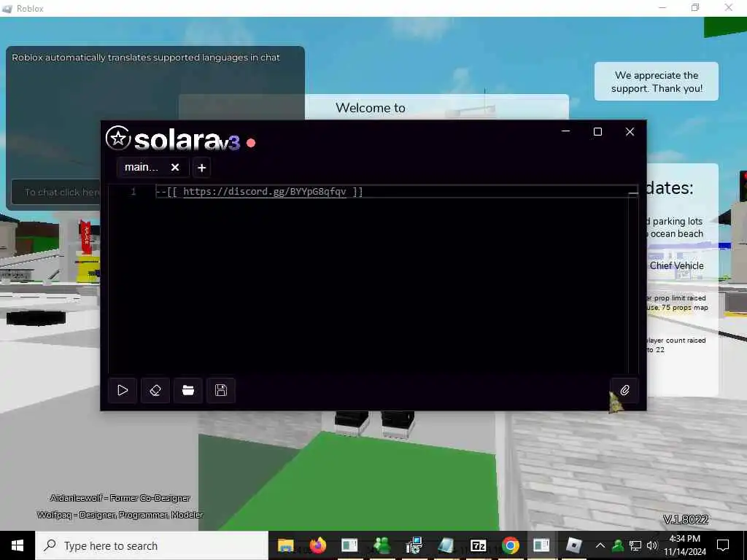Click the 'We appreciate the support' message
The width and height of the screenshot is (747, 560).
[657, 82]
